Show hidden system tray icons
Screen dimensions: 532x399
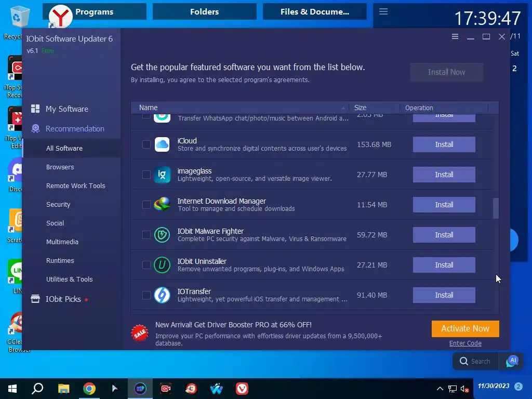[x=440, y=389]
